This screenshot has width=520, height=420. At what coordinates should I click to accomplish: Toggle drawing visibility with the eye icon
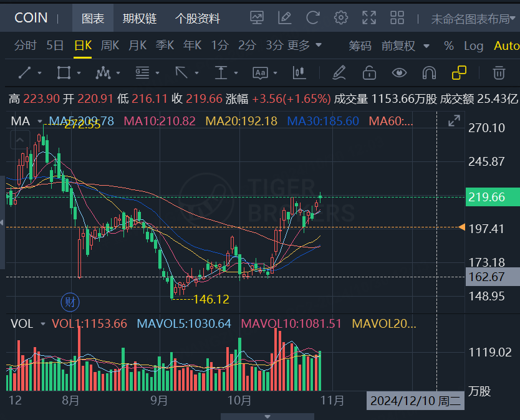[399, 73]
